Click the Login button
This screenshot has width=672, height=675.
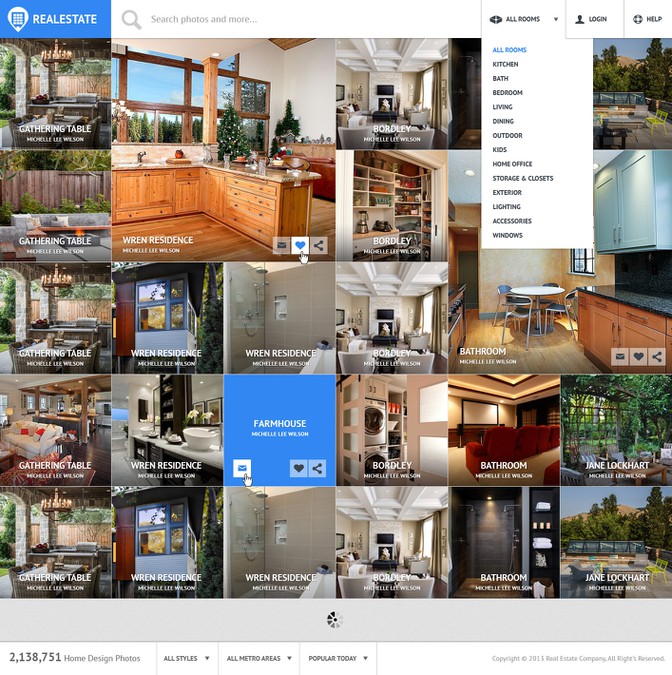pyautogui.click(x=591, y=19)
